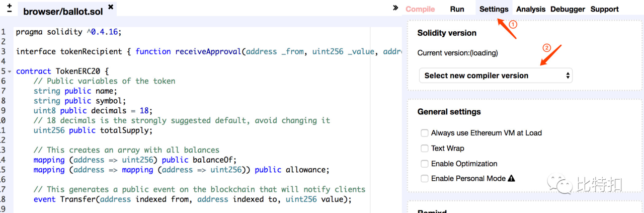Open the Settings tab
644x213 pixels.
pos(494,9)
